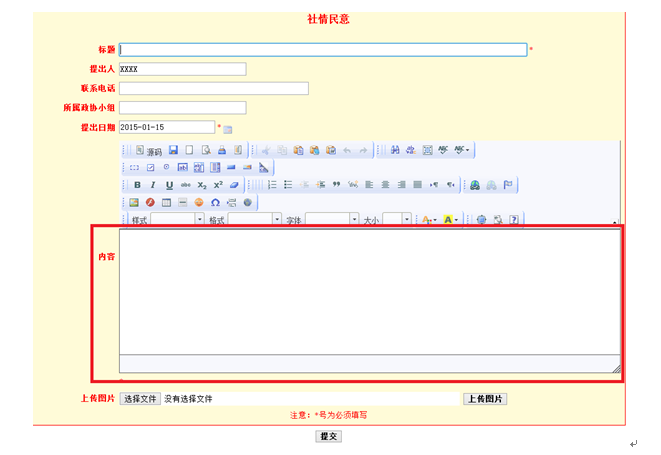The image size is (661, 455).
Task: Click the find binoculars icon
Action: click(x=395, y=151)
